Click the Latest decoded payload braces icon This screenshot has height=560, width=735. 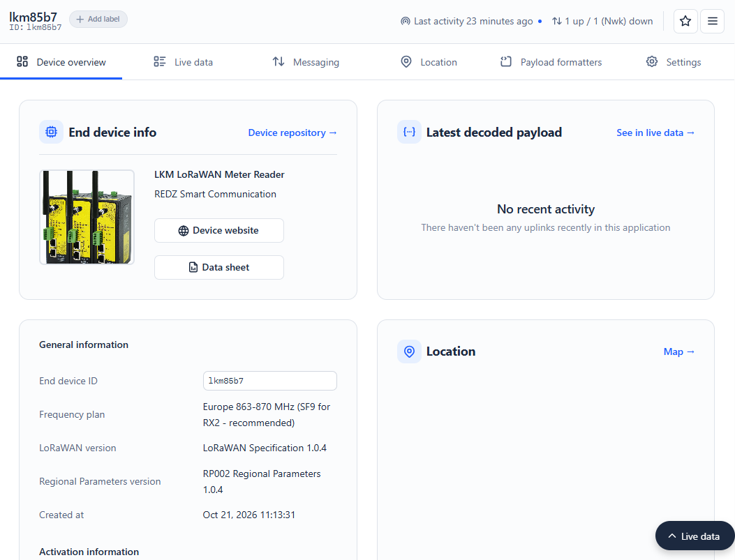(x=409, y=132)
